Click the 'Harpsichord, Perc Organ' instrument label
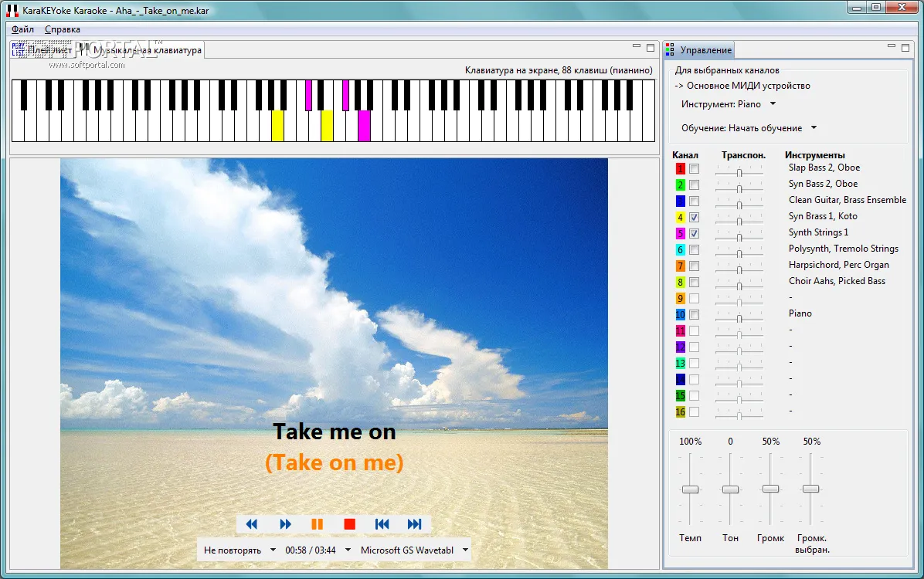 tap(838, 265)
